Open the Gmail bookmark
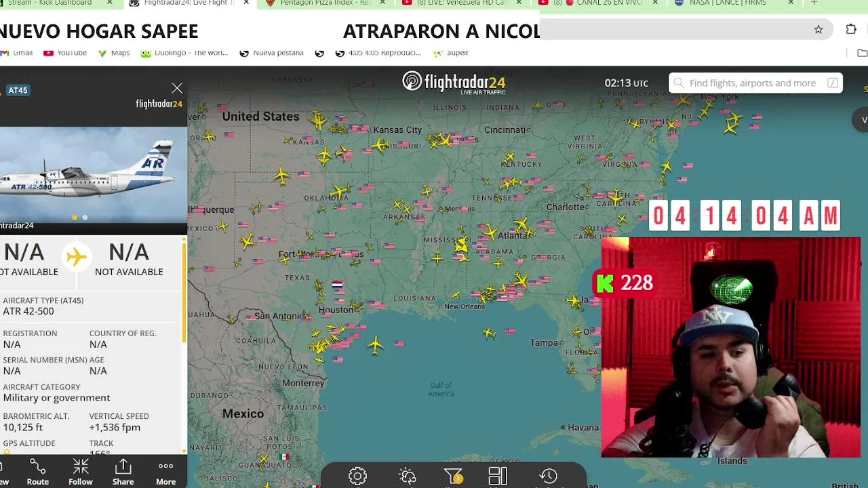The height and width of the screenshot is (488, 868). click(16, 53)
